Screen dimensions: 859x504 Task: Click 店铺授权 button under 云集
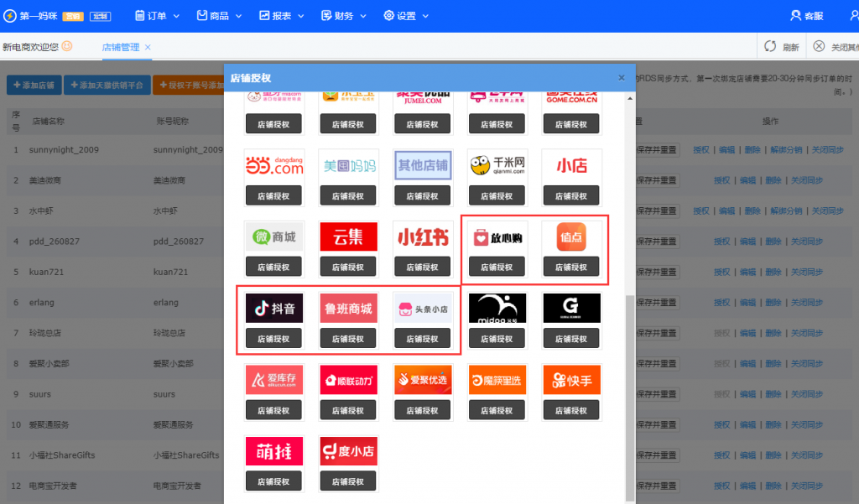[x=348, y=267]
